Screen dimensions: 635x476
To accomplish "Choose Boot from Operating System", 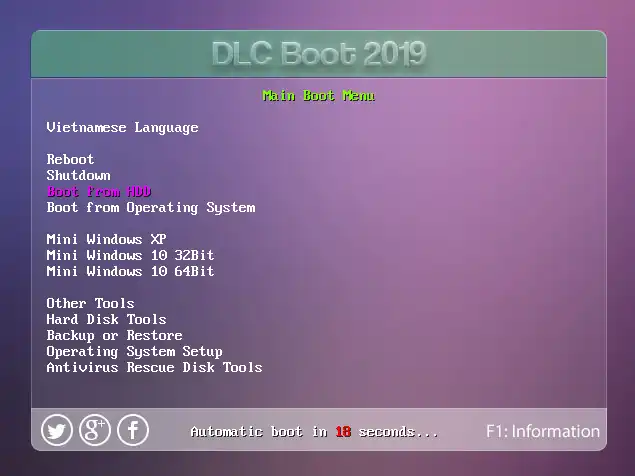I will click(150, 208).
